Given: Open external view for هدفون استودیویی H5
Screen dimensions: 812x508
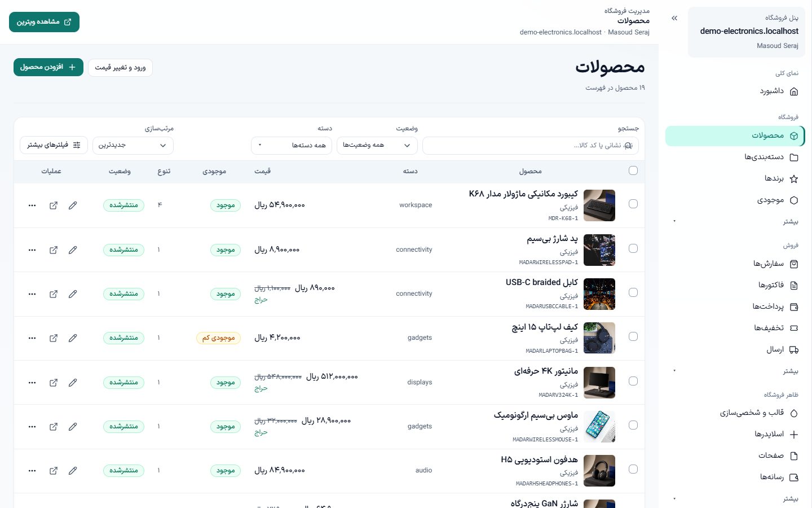Looking at the screenshot, I should pyautogui.click(x=54, y=471).
